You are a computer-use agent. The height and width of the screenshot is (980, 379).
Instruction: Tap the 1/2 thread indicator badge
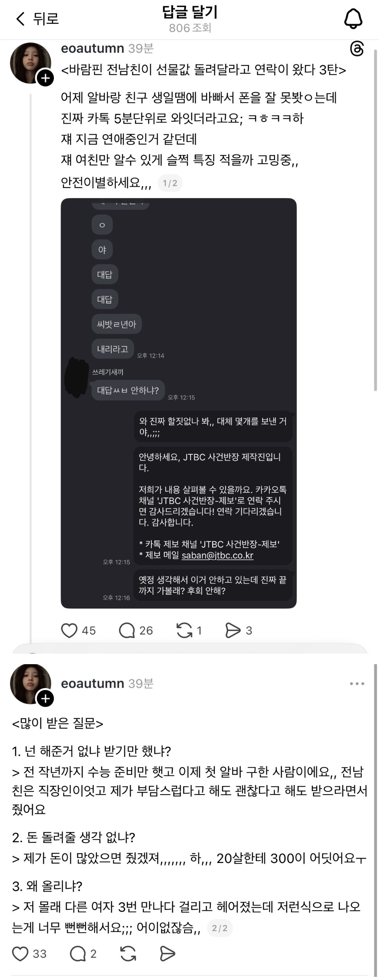[x=170, y=183]
